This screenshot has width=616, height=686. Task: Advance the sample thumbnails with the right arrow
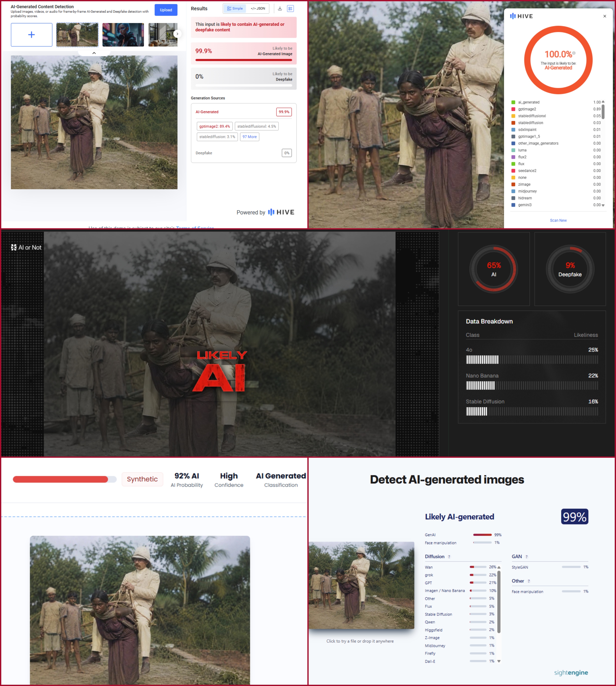coord(177,34)
